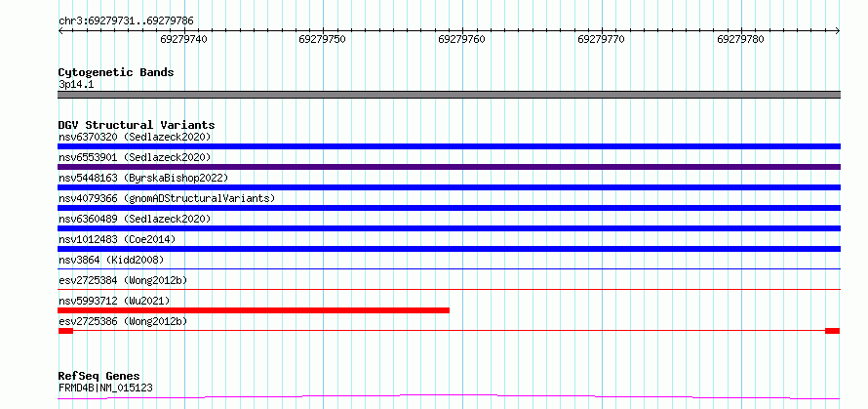
Task: Click the nsv1012483 (Coe2014) label
Action: click(x=117, y=239)
